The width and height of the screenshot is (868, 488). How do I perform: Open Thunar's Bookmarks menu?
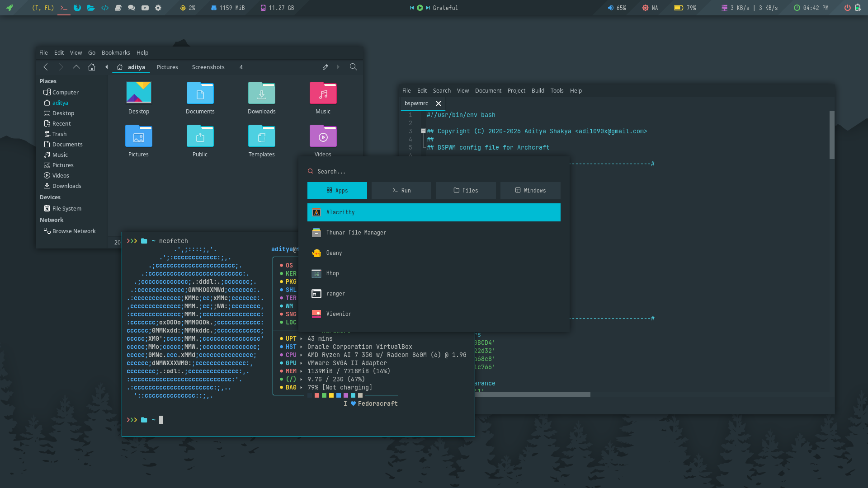(x=116, y=53)
